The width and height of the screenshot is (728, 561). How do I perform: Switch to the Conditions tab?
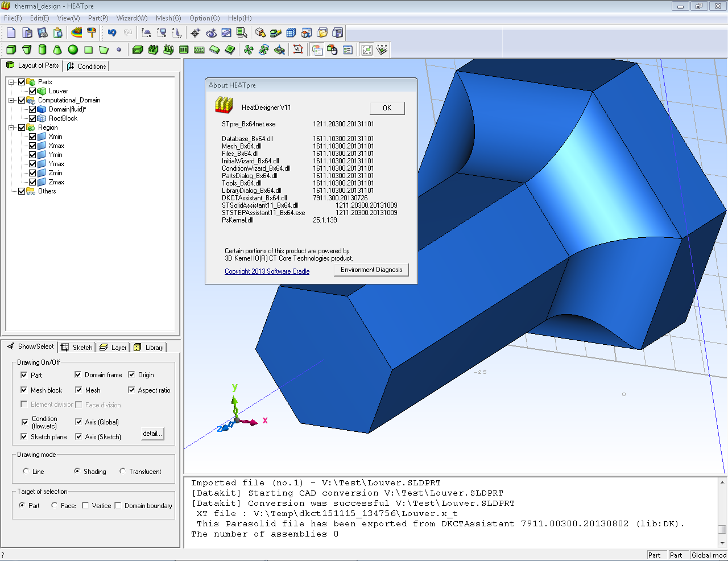click(x=86, y=66)
